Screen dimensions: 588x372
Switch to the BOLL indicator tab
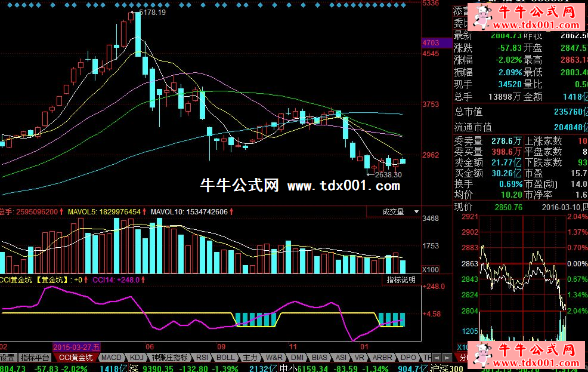pos(225,358)
